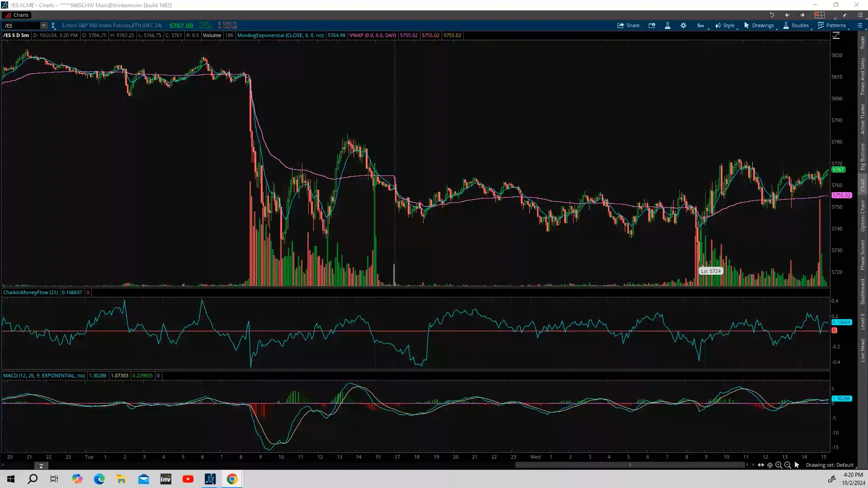
Task: Click the price alert book icon
Action: [x=652, y=25]
